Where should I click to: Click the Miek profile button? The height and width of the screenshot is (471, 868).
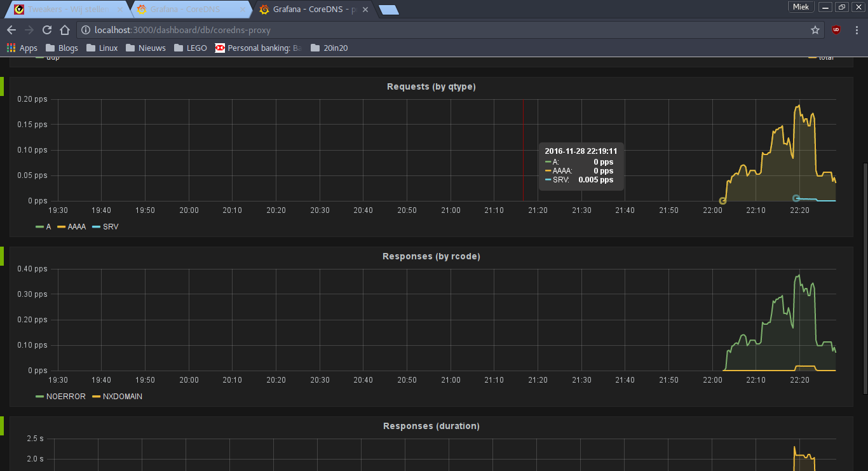click(x=801, y=6)
